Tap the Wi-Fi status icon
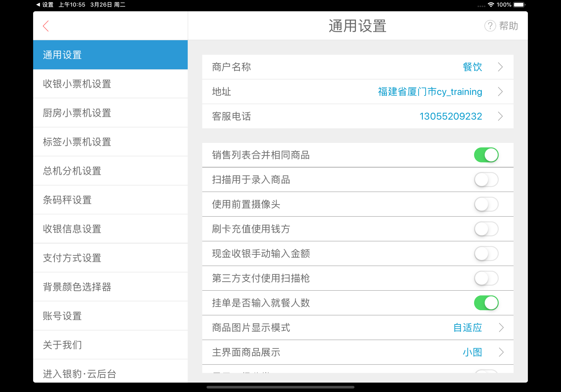The width and height of the screenshot is (561, 392). point(491,5)
